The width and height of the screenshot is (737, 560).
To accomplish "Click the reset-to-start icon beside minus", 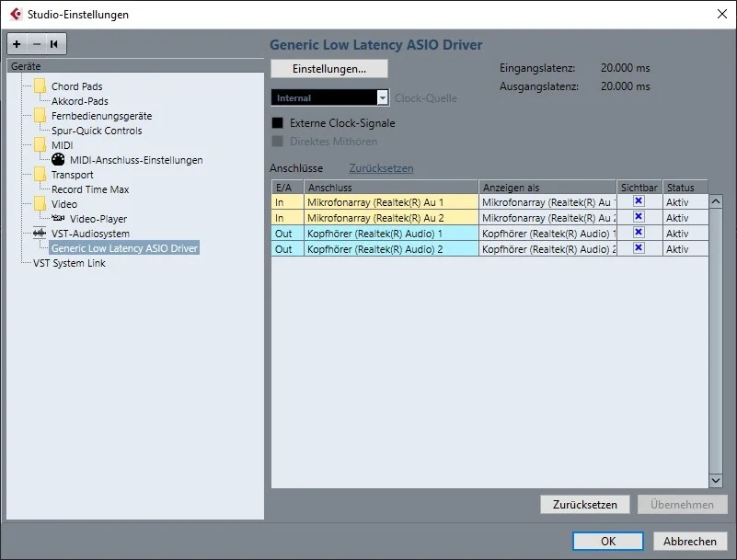I will 54,44.
